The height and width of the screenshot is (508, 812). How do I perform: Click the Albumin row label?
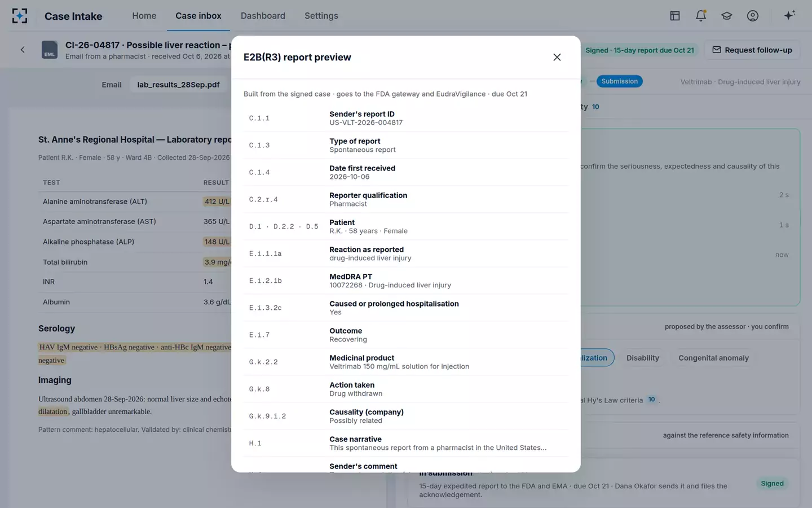(56, 302)
